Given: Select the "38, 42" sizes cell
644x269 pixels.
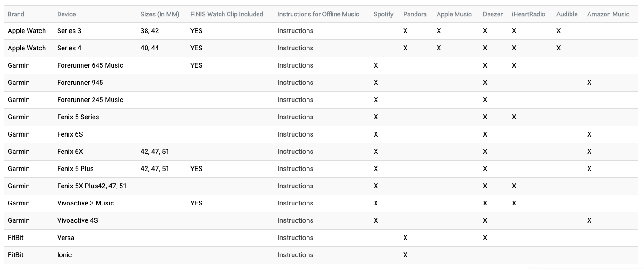Looking at the screenshot, I should coord(150,31).
